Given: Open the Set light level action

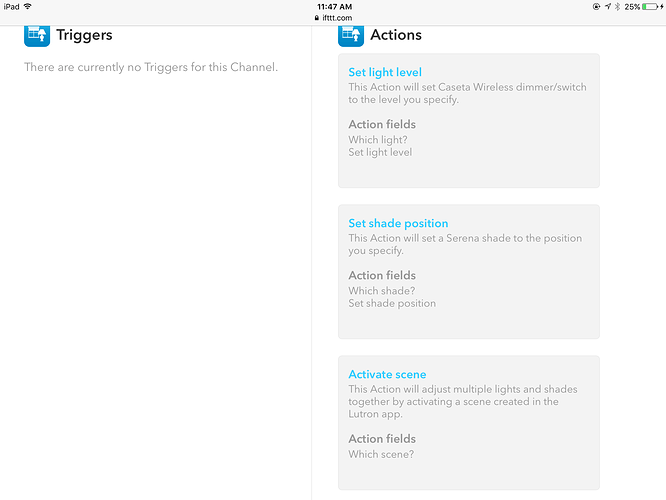Looking at the screenshot, I should coord(385,72).
